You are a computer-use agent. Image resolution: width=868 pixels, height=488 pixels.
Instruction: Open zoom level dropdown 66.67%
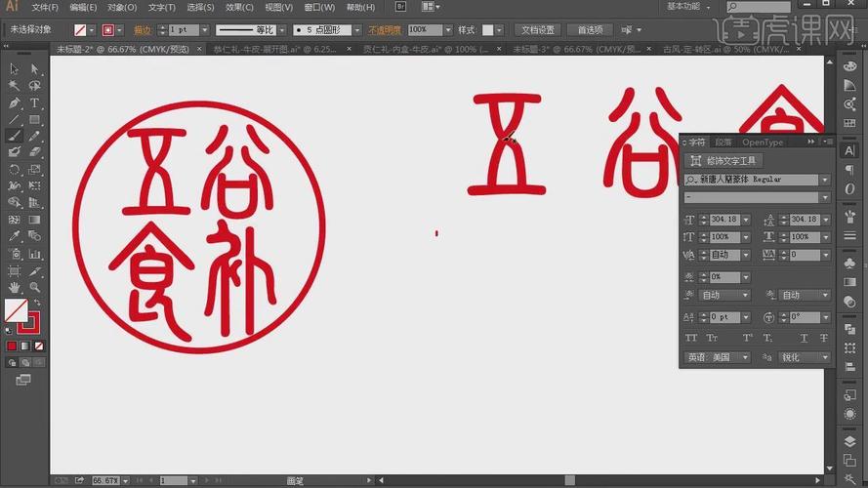click(126, 481)
